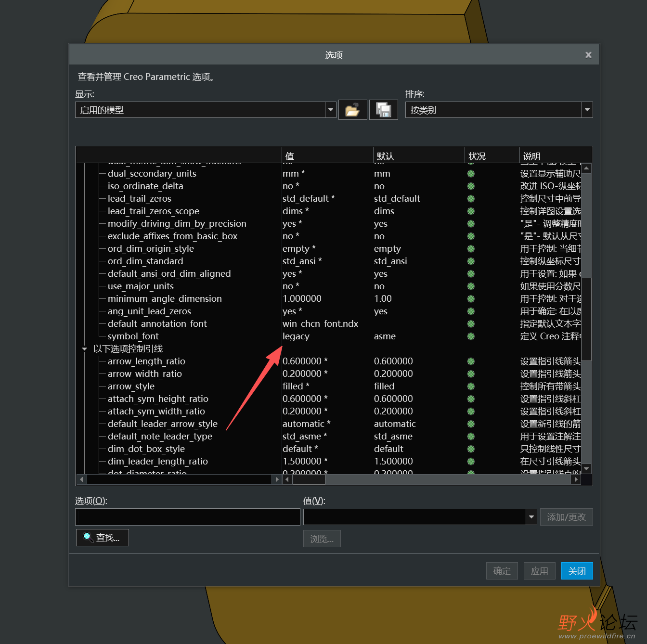Click the 关闭 button
Viewport: 647px width, 644px height.
(577, 571)
